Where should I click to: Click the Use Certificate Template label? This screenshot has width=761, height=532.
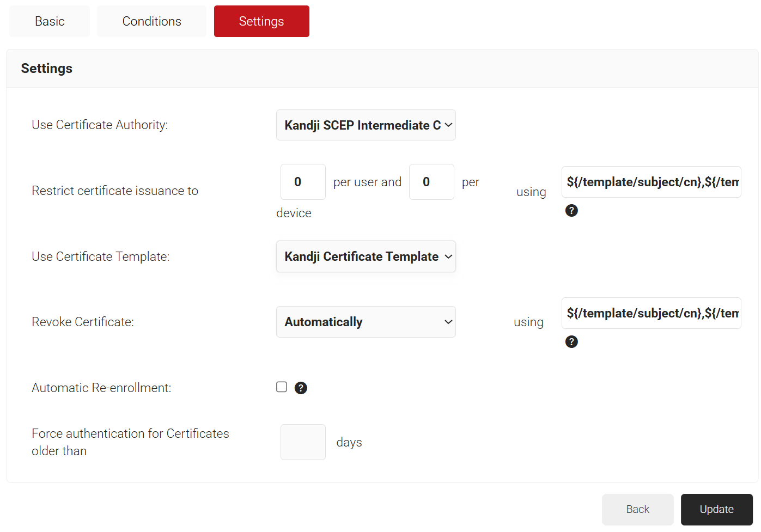(x=101, y=256)
